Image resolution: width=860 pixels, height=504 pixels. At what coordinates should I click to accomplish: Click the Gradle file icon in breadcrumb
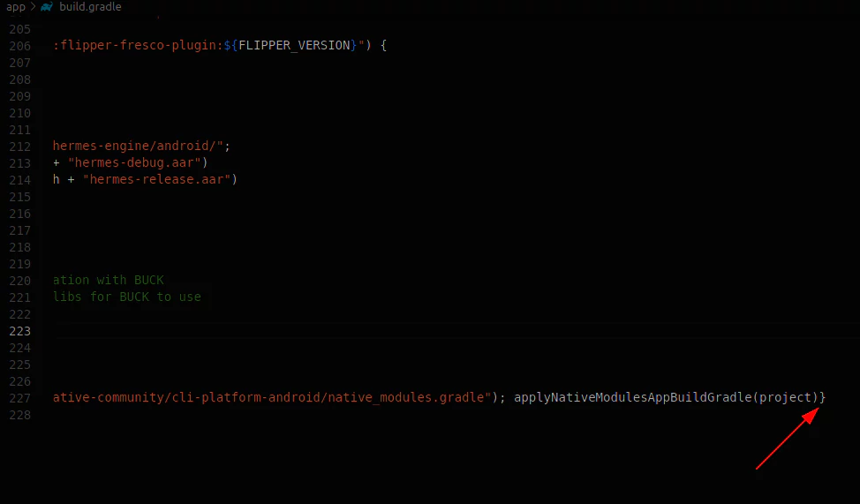point(47,6)
